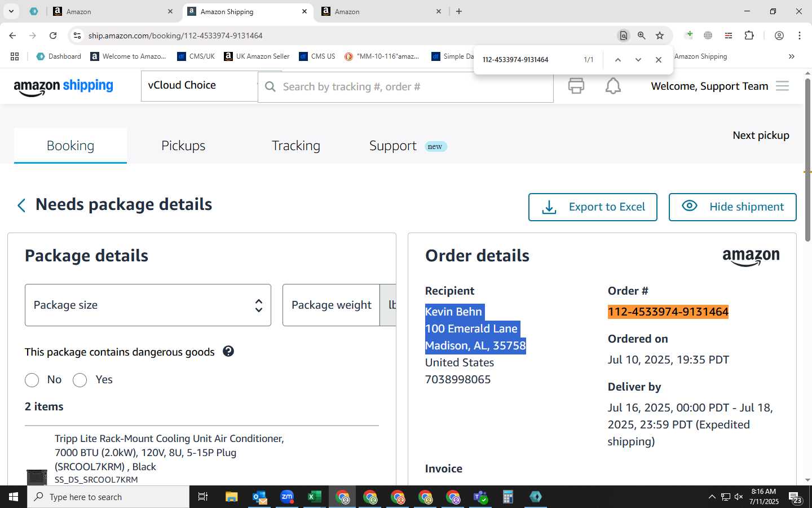
Task: Show more bookmarks overflow chevron
Action: [x=792, y=56]
